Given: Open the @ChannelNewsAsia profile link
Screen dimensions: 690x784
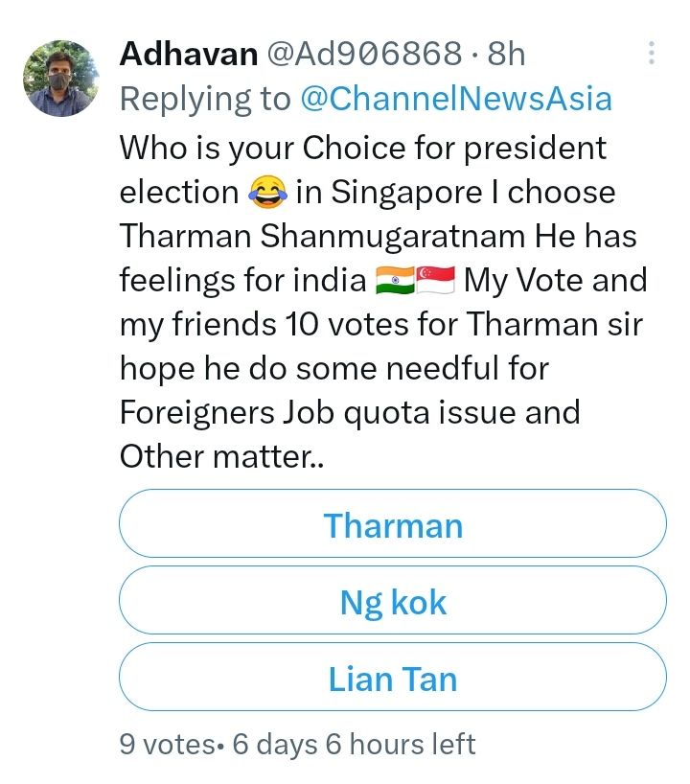Looking at the screenshot, I should pyautogui.click(x=455, y=98).
